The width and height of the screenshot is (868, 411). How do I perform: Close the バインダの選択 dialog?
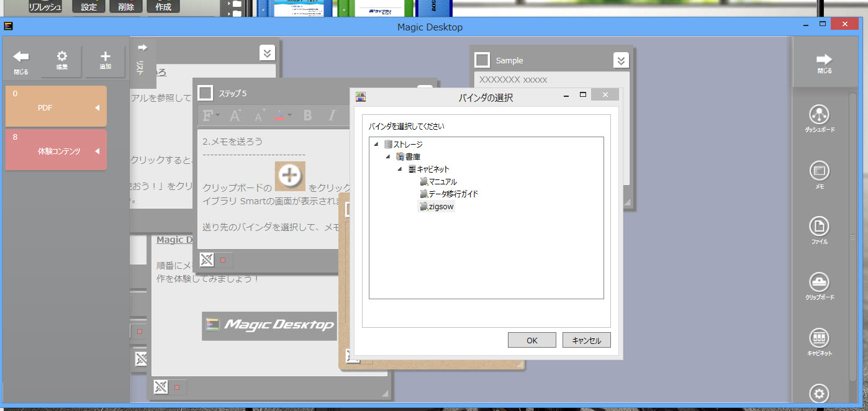click(605, 95)
